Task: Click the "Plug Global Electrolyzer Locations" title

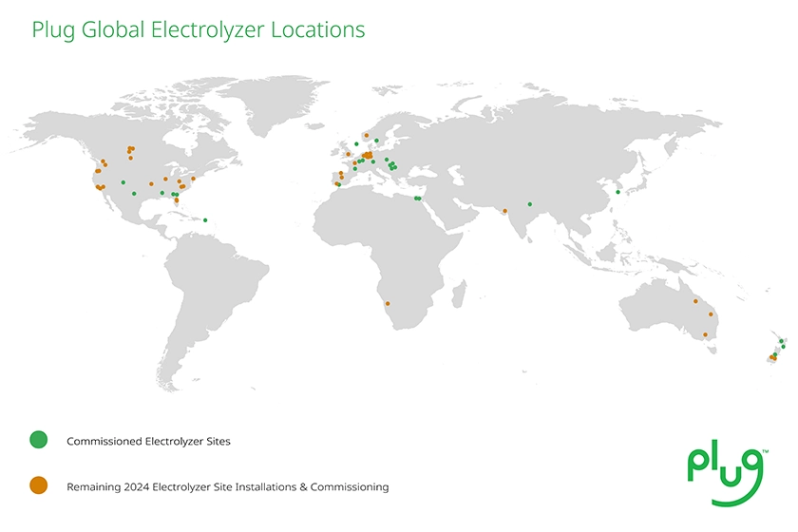Action: pos(199,29)
